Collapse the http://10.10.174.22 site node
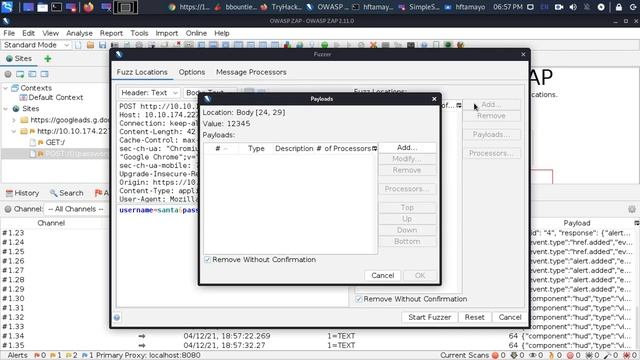The height and width of the screenshot is (360, 640). click(14, 131)
